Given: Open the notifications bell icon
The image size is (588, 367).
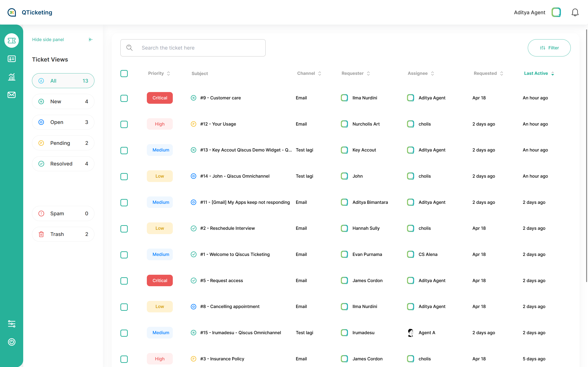Looking at the screenshot, I should (575, 12).
